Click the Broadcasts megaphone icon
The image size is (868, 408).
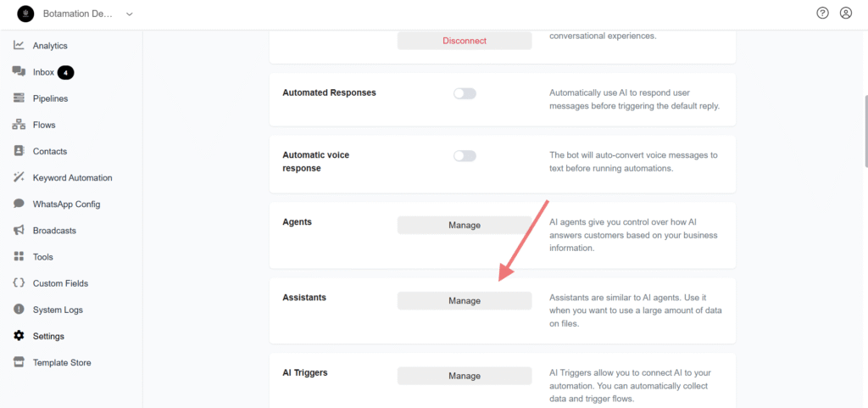pos(19,231)
